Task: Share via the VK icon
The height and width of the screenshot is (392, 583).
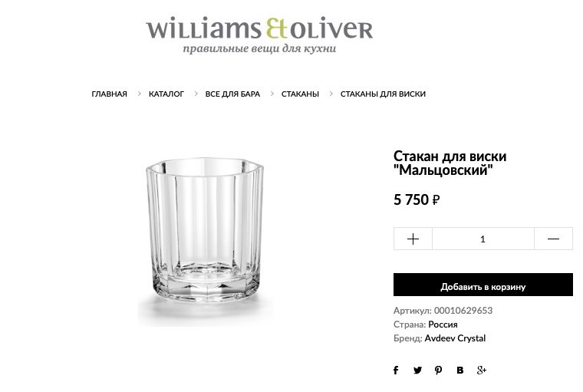Action: (460, 370)
